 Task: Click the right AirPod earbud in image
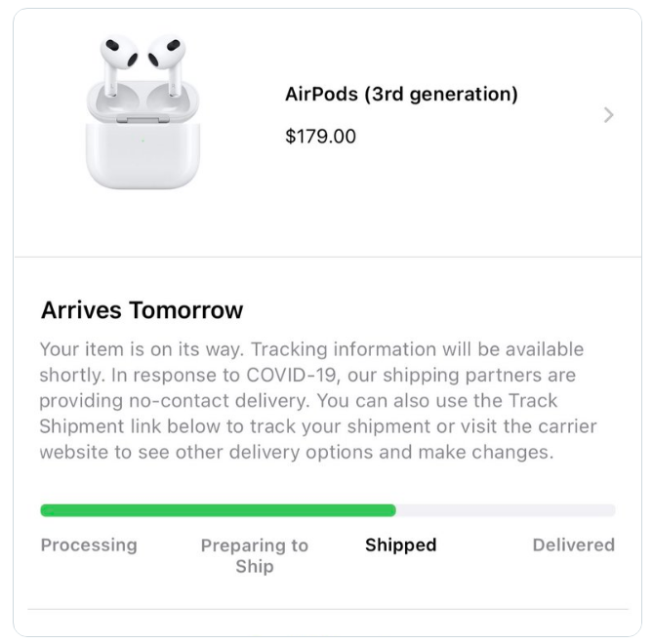pos(167,60)
